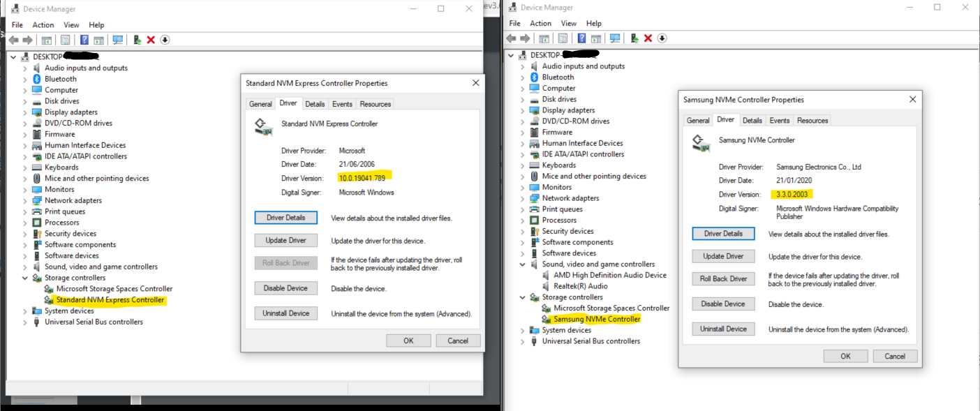Switch to General tab in Samsung NVMe Controller dialog
This screenshot has height=411, width=980.
point(698,121)
